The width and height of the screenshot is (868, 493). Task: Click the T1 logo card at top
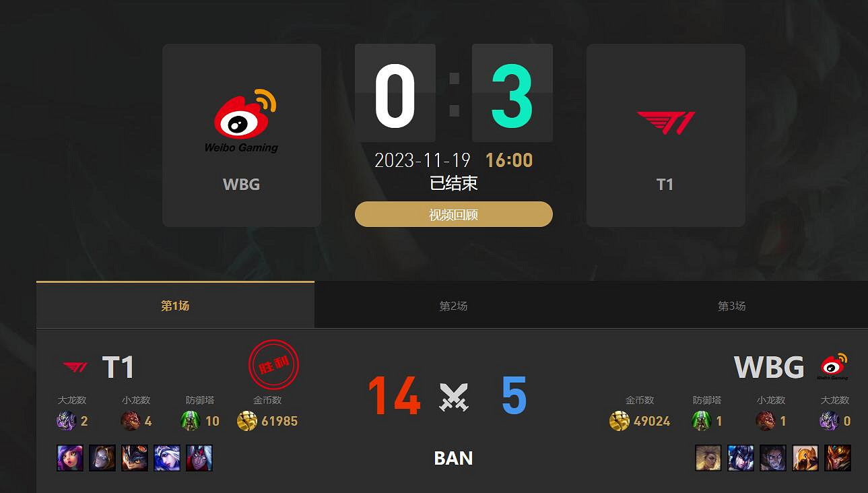[x=665, y=135]
